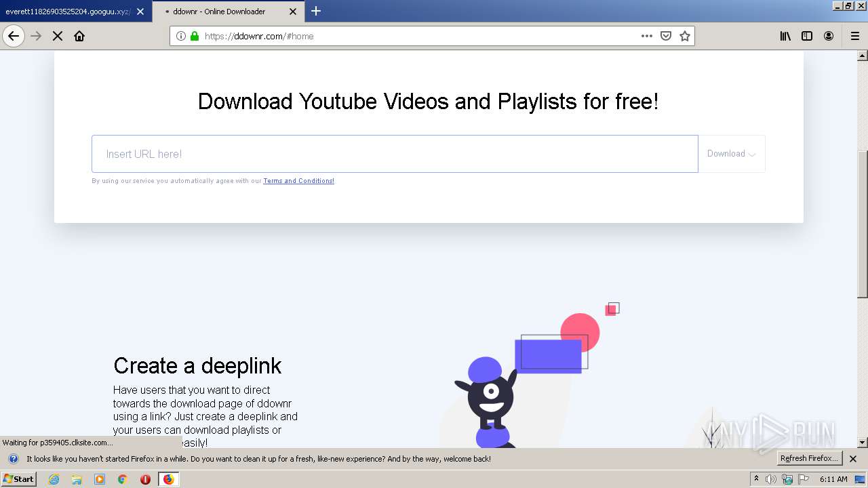Viewport: 868px width, 488px height.
Task: Click the 6:11 AM taskbar clock
Action: tap(833, 479)
